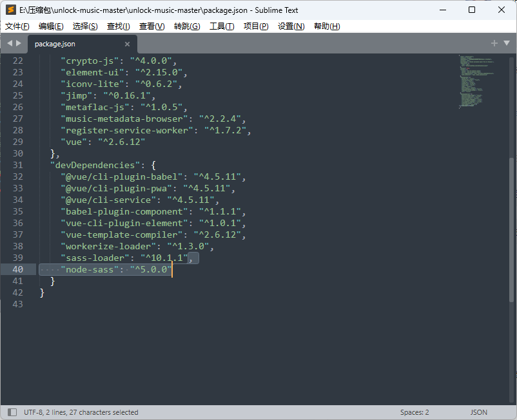Place cursor on "music-metadata-browser" key
Image resolution: width=517 pixels, height=420 pixels.
(124, 119)
